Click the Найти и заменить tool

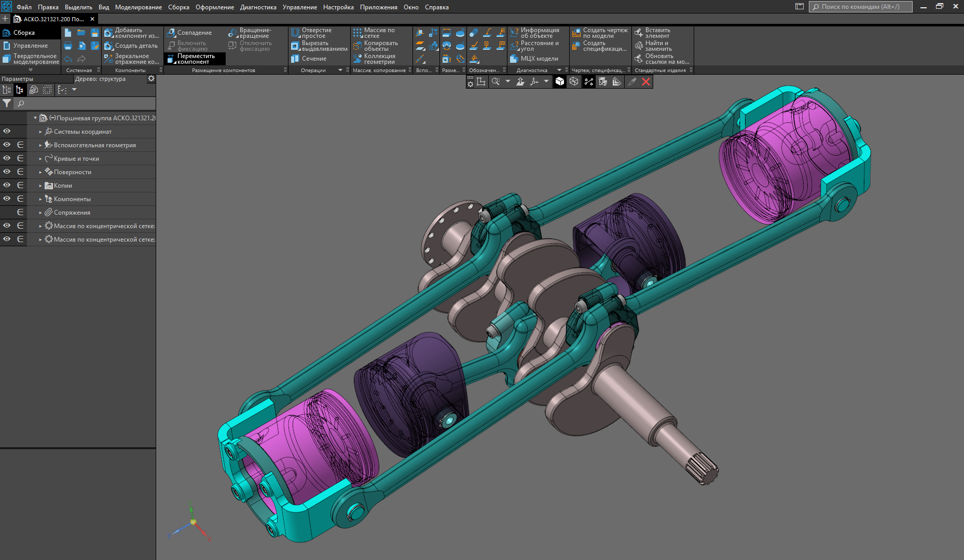coord(653,46)
